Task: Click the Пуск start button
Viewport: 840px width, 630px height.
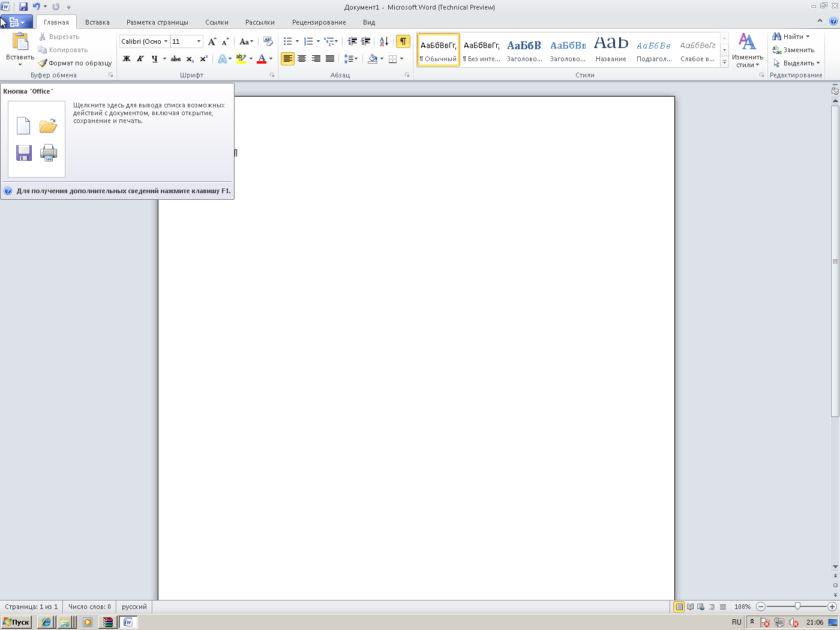Action: 16,622
